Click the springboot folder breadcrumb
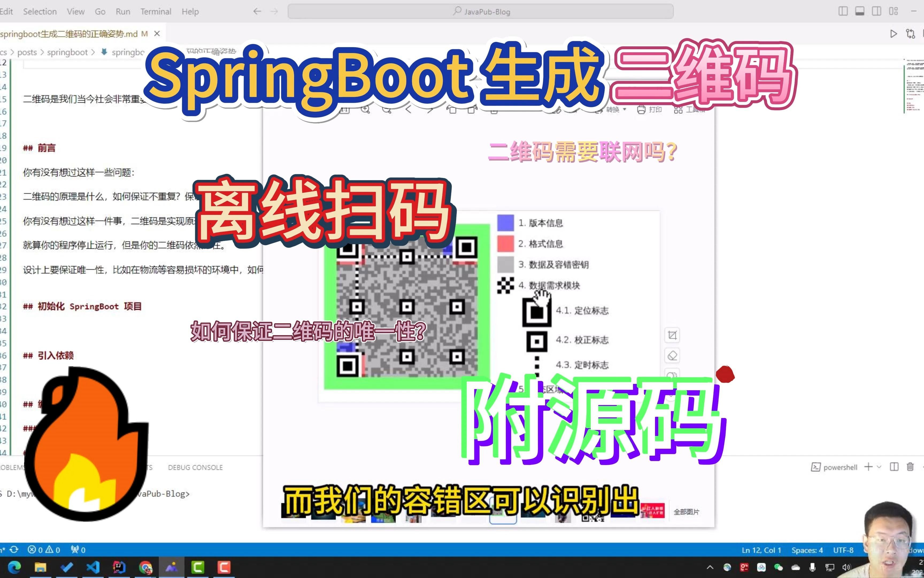 (67, 52)
